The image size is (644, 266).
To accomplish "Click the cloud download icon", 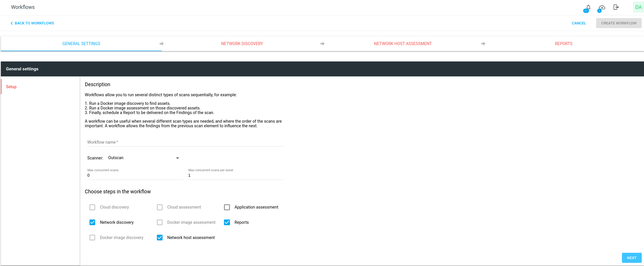I will (x=602, y=7).
